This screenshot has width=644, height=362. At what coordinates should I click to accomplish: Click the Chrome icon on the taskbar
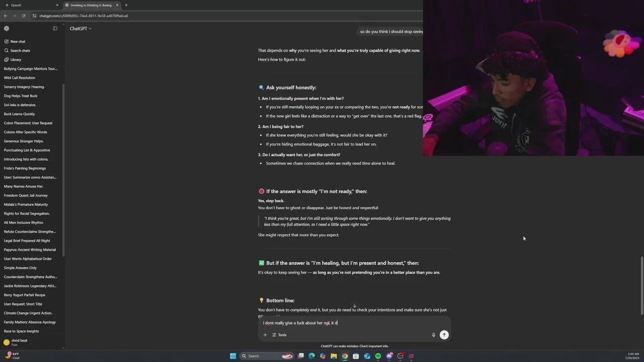click(x=345, y=356)
